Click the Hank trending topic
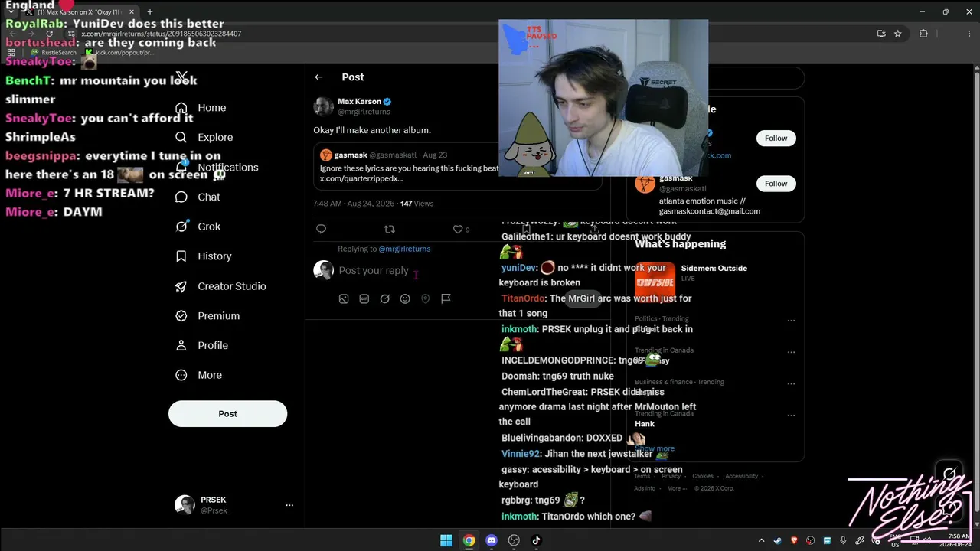Screen dimensions: 980x551 645,424
